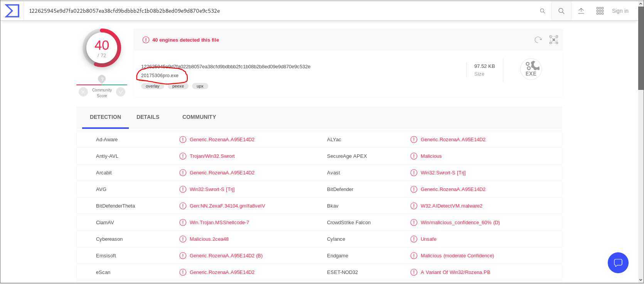The image size is (644, 284).
Task: Click the scrollbar down arrow
Action: 641,280
